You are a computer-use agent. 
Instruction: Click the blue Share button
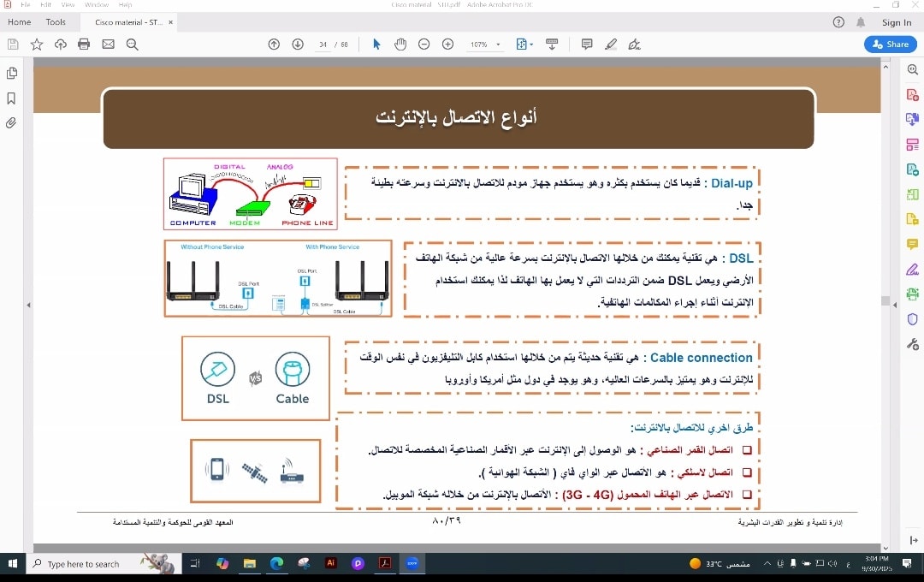(891, 45)
